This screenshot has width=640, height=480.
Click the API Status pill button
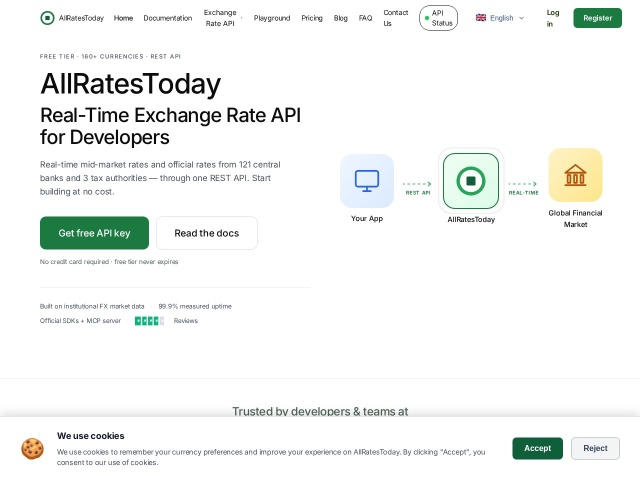tap(438, 18)
